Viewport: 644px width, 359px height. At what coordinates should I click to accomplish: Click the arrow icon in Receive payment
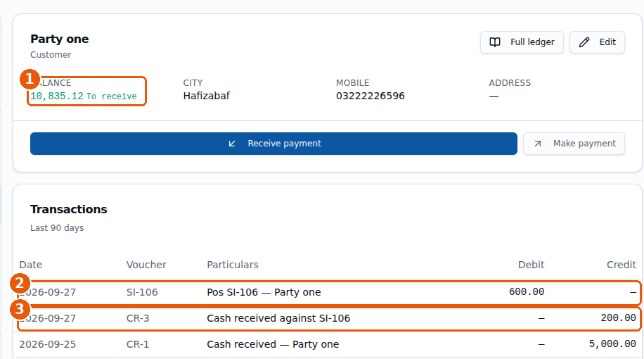tap(232, 144)
